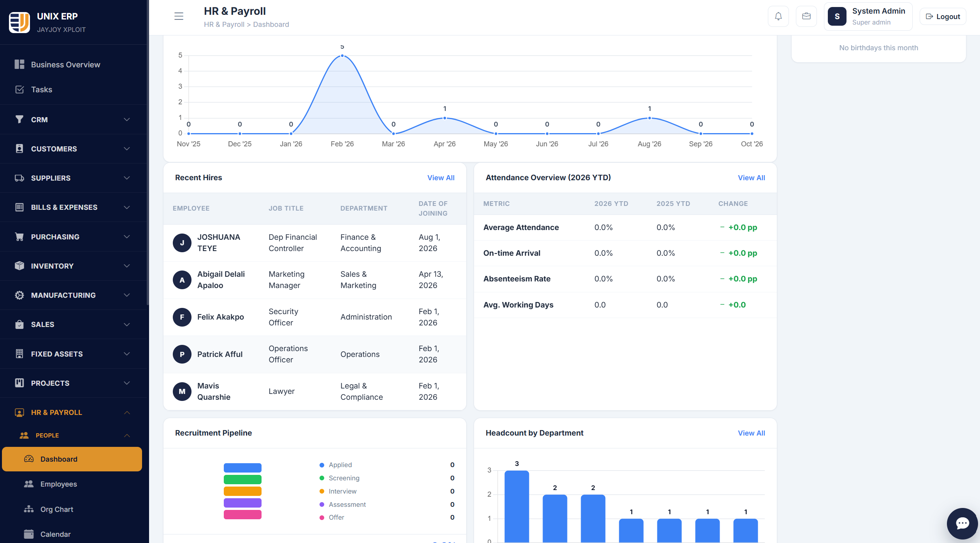Open the Calendar menu item
980x543 pixels.
[72, 534]
